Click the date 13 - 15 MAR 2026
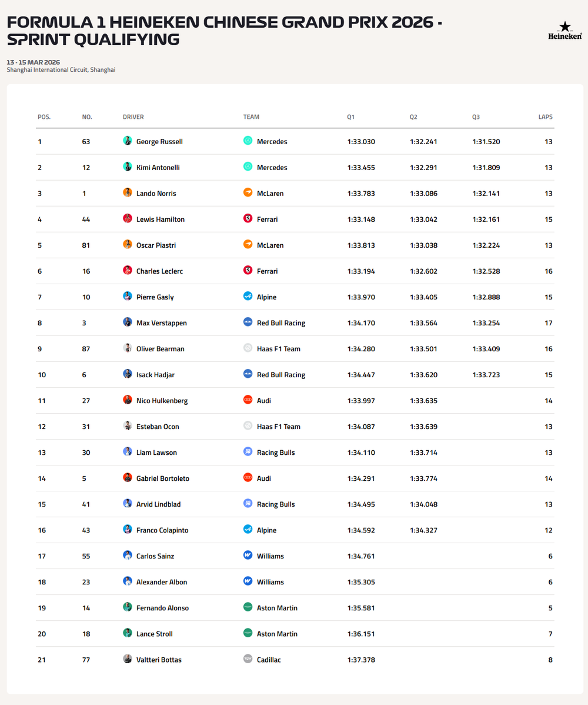The height and width of the screenshot is (705, 588). [x=34, y=62]
